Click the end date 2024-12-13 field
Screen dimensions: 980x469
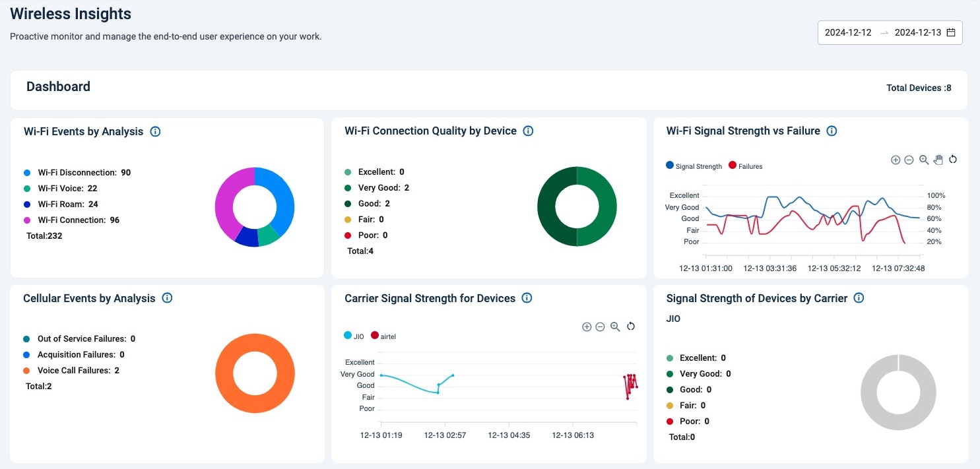(917, 32)
